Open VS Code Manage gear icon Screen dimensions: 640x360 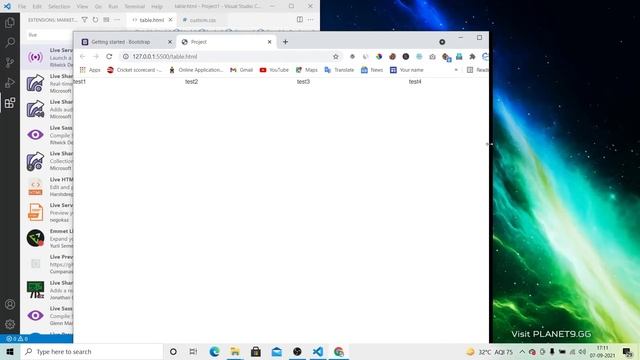click(x=10, y=324)
